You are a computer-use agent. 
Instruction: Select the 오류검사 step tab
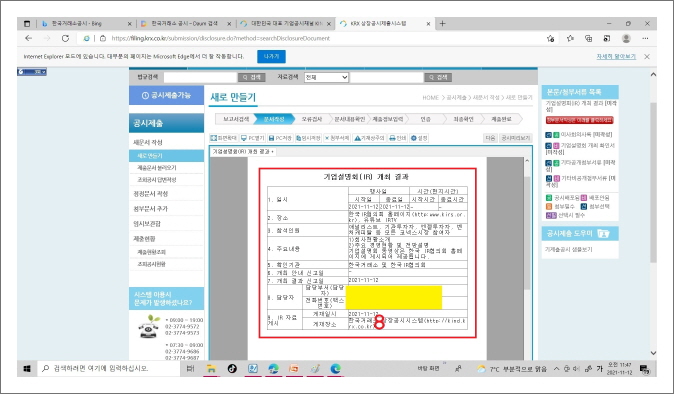312,119
